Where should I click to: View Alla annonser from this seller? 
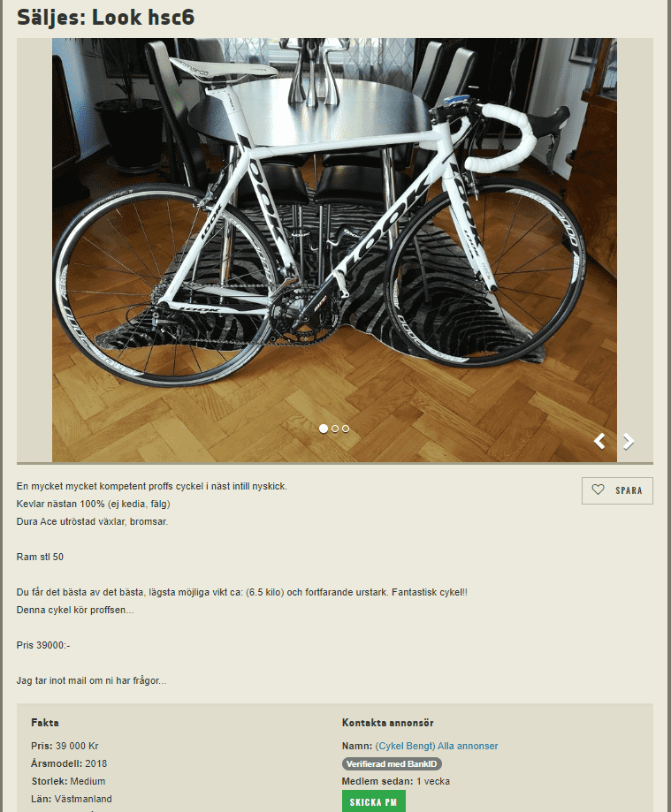point(468,746)
